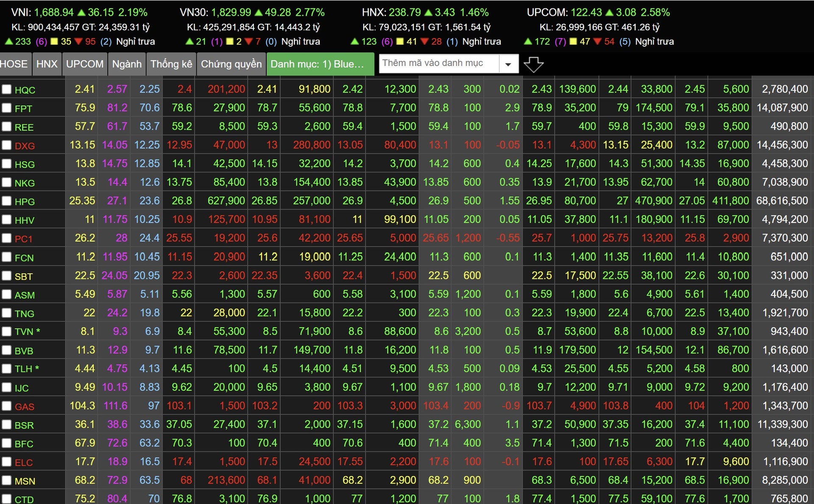
Task: Click HNX 'Nghỉ trưa' session status
Action: 482,42
